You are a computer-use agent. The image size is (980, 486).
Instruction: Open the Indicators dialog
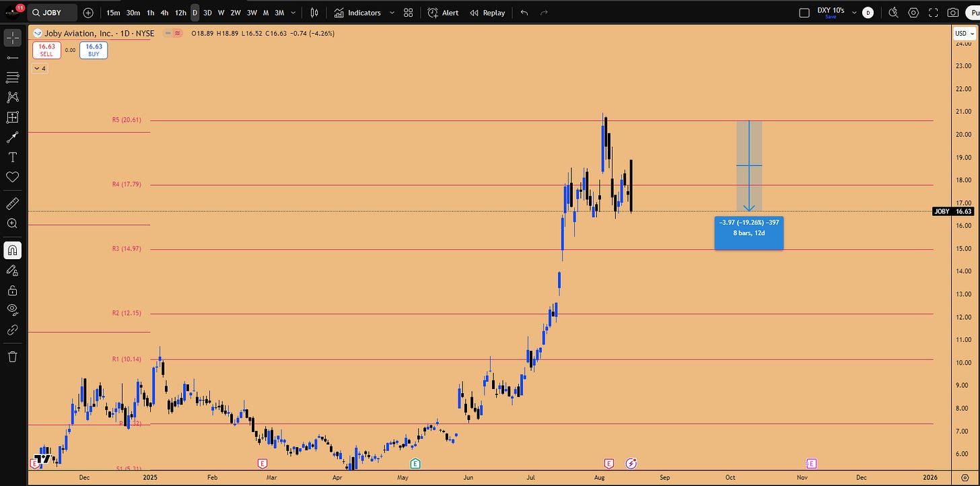click(357, 13)
